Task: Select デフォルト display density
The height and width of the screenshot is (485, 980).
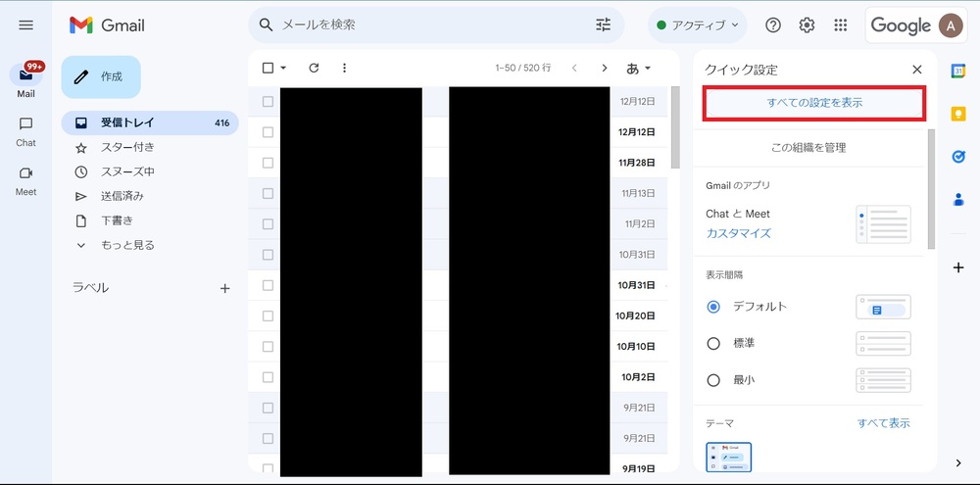Action: pyautogui.click(x=713, y=307)
